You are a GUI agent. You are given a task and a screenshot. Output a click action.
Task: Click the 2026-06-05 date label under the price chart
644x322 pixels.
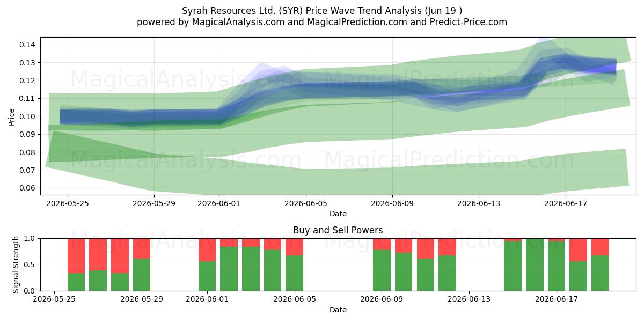pos(306,203)
